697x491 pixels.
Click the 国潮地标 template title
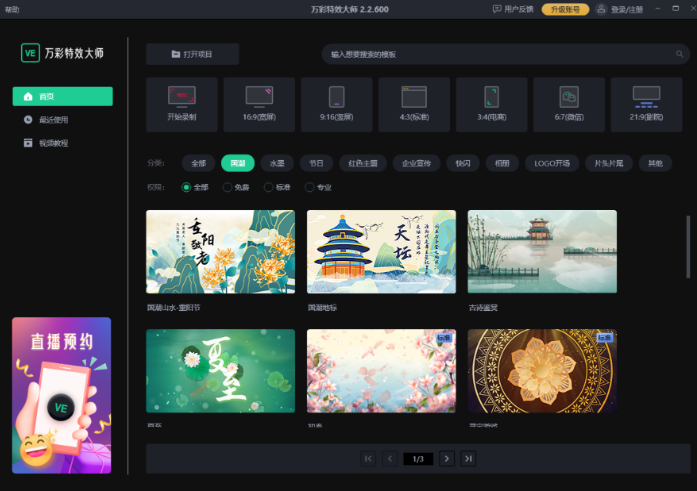(322, 307)
